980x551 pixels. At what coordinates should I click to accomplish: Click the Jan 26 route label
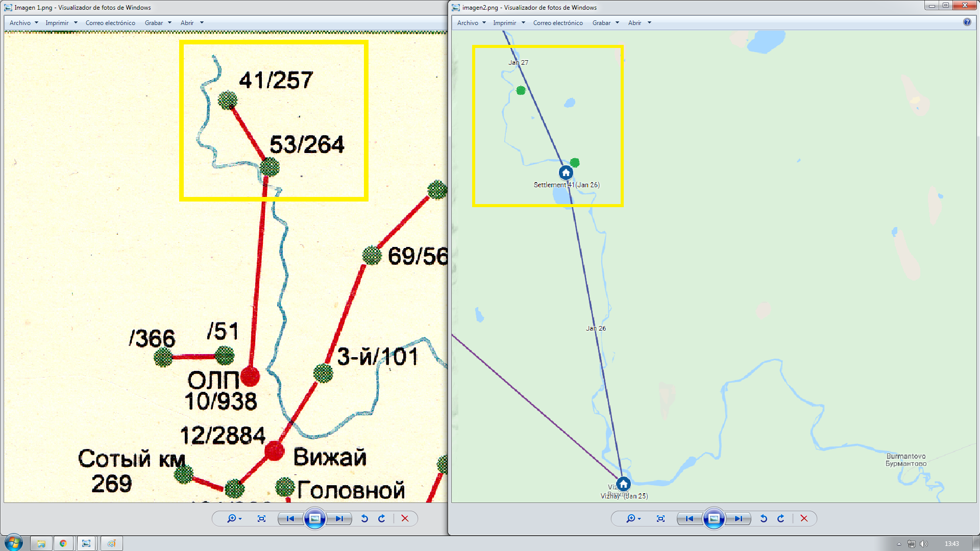pyautogui.click(x=596, y=329)
